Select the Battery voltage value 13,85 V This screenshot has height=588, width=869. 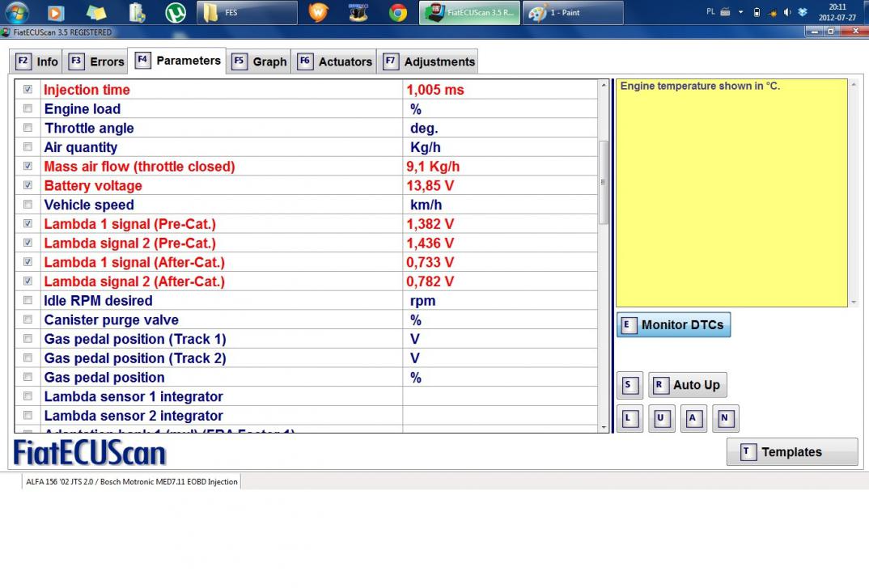[430, 186]
